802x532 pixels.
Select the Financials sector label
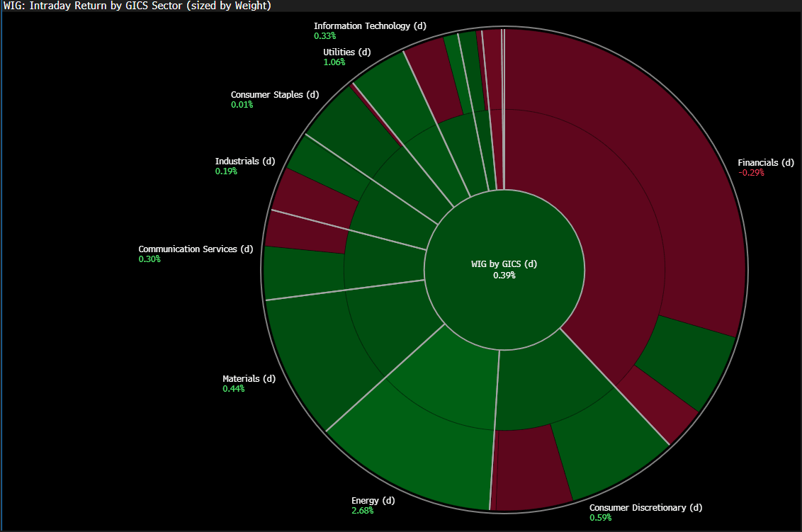[765, 163]
